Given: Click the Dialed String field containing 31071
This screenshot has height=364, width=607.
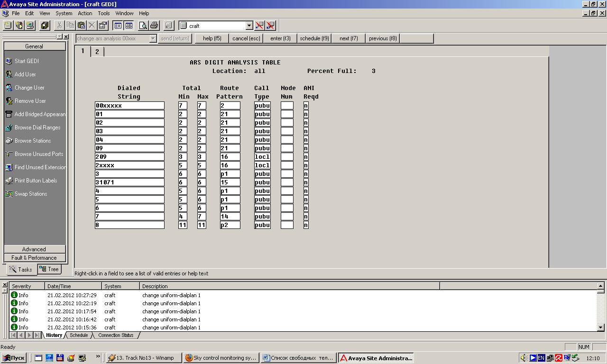Looking at the screenshot, I should [129, 182].
